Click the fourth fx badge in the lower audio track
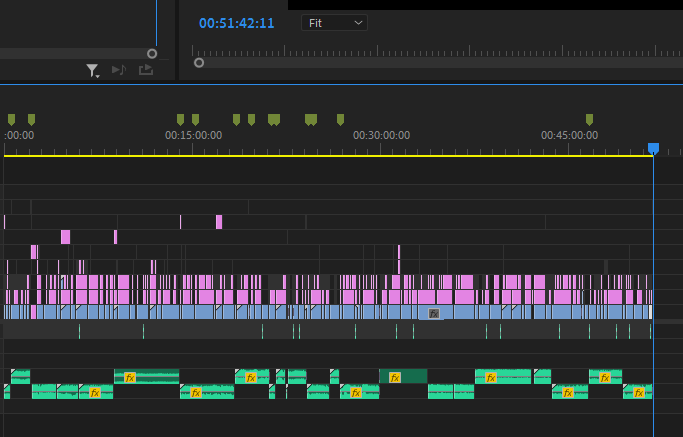Viewport: 683px width, 437px height. pyautogui.click(x=568, y=393)
